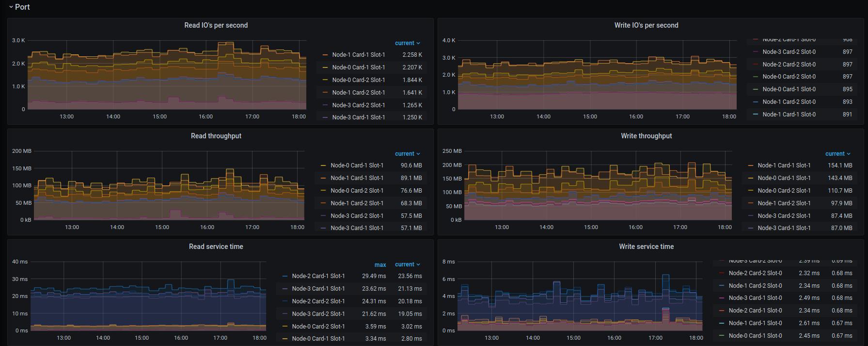Select Node-1 Card-2 Slot-0 in Write service time legend
Screen dimensions: 868x346
pyautogui.click(x=755, y=286)
